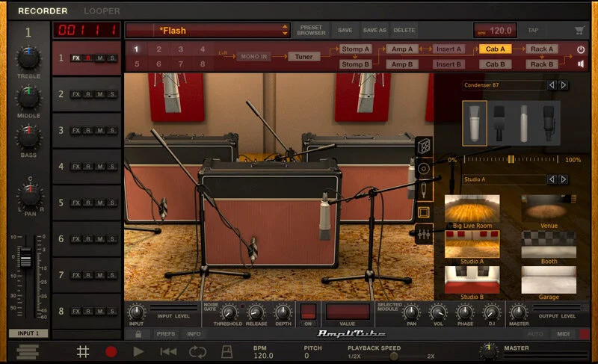
Task: Switch to the LOOPER tab
Action: [102, 11]
